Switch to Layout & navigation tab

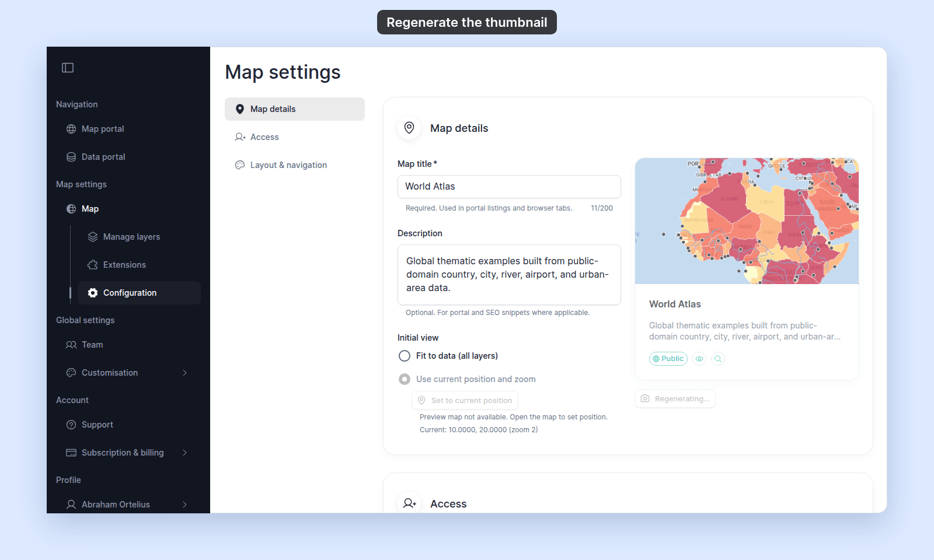[x=295, y=165]
